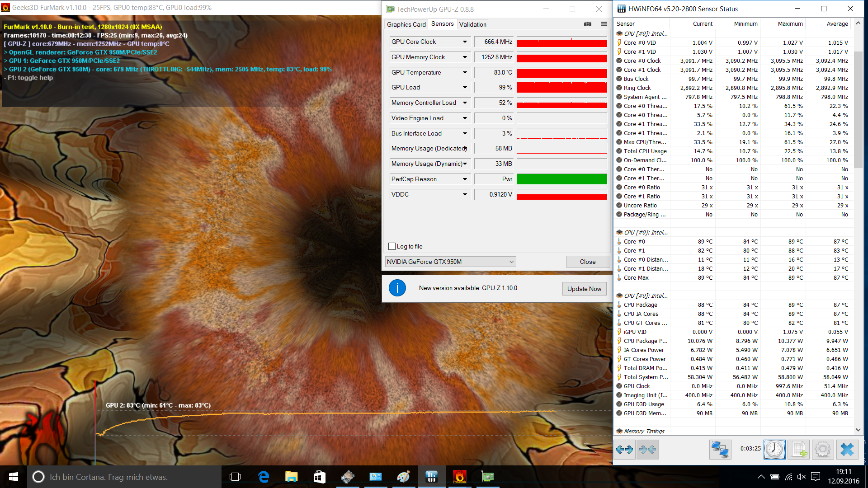The width and height of the screenshot is (868, 488).
Task: Expand the NVIDIA GeForce GTX 950M selector
Action: coord(511,262)
